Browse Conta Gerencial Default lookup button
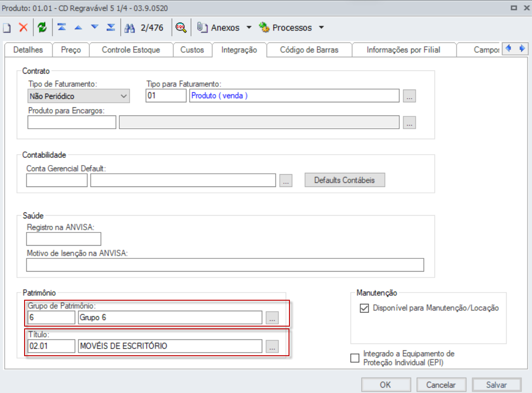Image resolution: width=532 pixels, height=393 pixels. (x=286, y=181)
